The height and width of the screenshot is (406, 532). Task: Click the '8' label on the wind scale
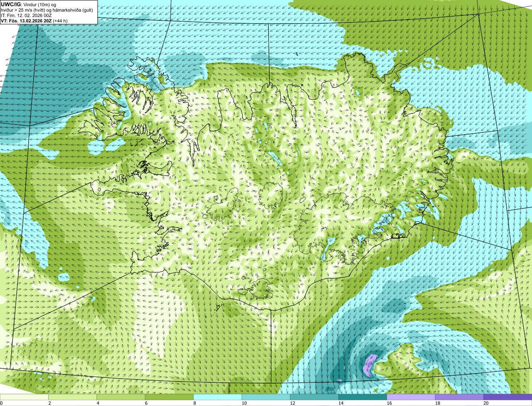[x=195, y=403]
